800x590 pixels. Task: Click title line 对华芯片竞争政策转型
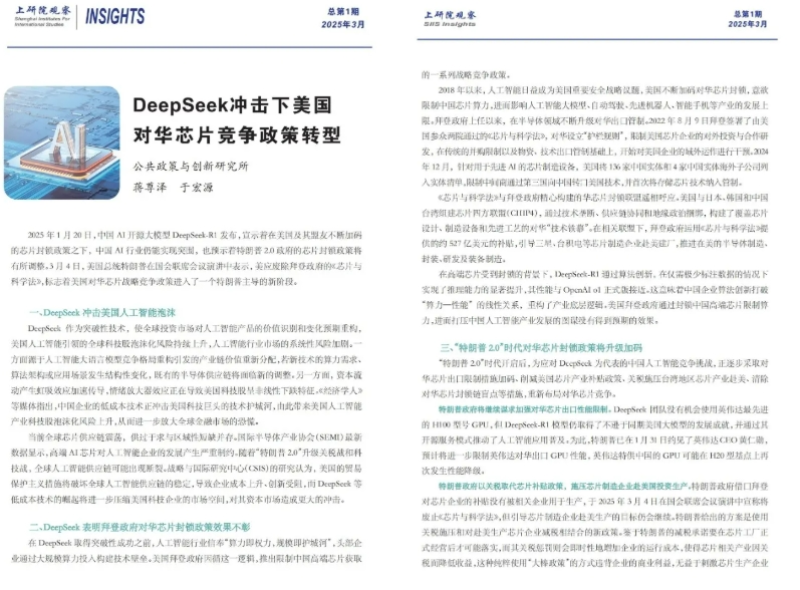237,135
